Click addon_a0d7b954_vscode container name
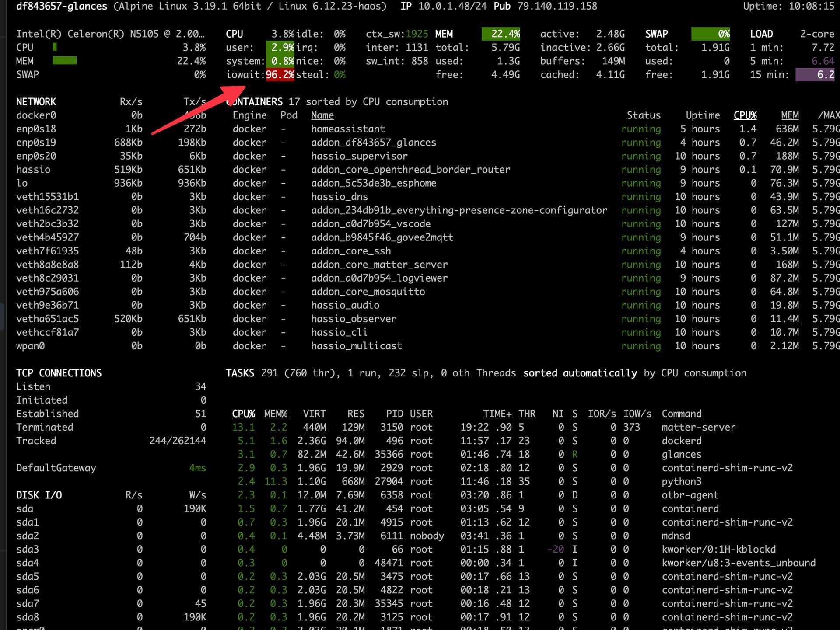Image resolution: width=840 pixels, height=630 pixels. point(371,224)
